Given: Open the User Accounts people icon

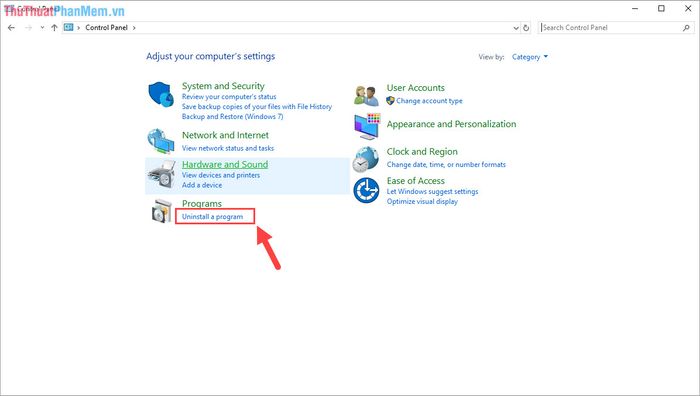Looking at the screenshot, I should click(366, 95).
